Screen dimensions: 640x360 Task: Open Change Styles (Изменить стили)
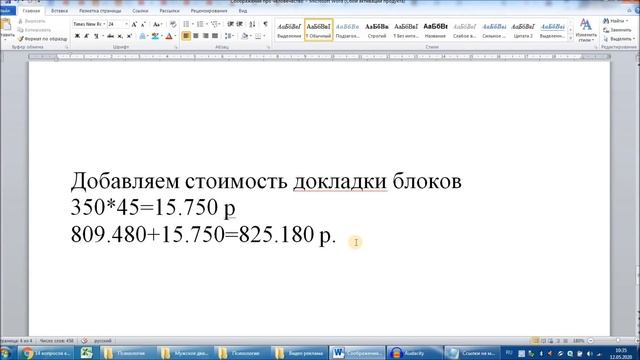pyautogui.click(x=586, y=30)
